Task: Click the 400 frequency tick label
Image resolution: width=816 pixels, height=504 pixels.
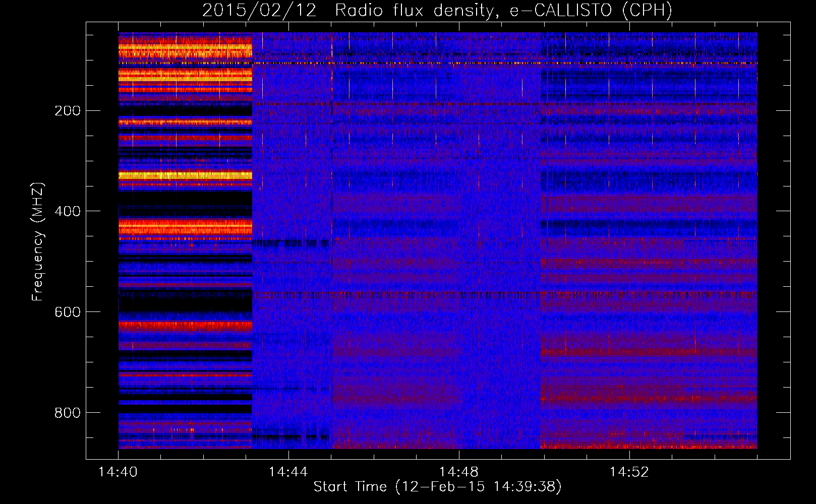Action: [x=67, y=211]
